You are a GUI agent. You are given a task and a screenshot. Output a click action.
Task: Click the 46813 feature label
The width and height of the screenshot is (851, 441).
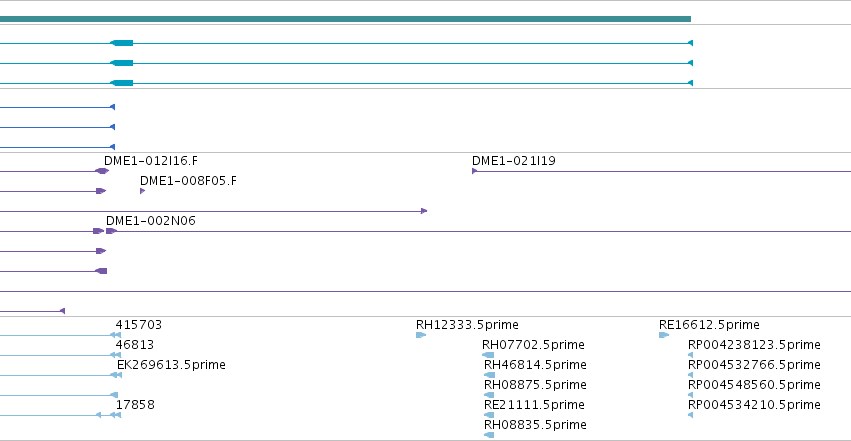pyautogui.click(x=135, y=345)
